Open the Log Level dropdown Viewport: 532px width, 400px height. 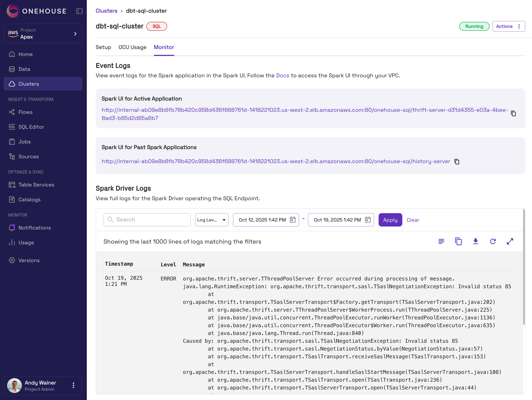211,220
